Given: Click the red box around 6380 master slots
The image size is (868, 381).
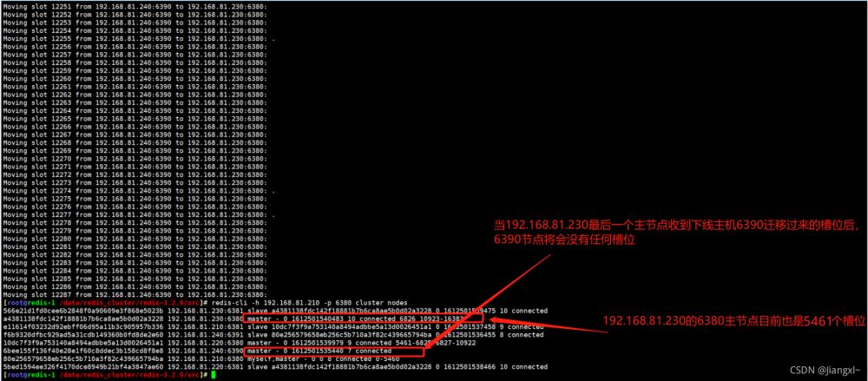Looking at the screenshot, I should [363, 319].
